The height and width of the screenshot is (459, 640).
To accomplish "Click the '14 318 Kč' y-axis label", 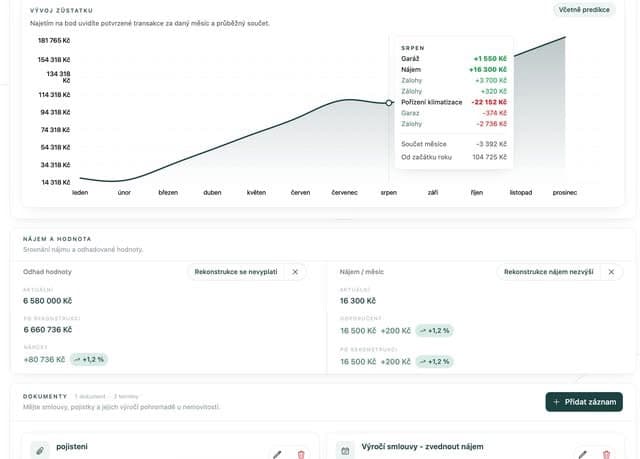I will [x=56, y=182].
